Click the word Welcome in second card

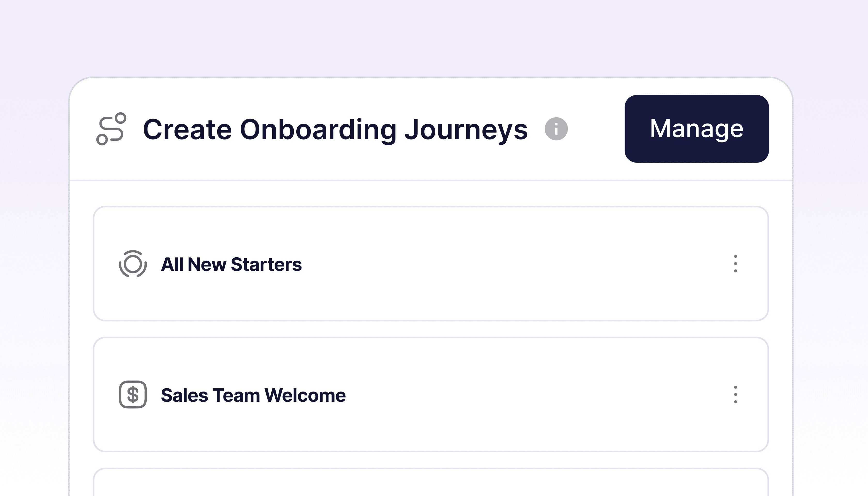click(305, 395)
